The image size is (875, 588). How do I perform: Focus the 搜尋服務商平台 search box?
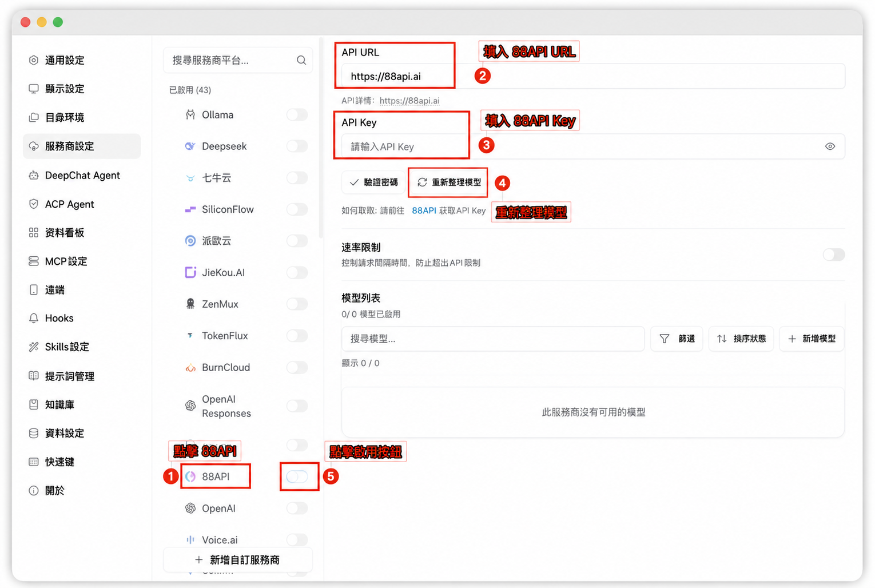238,60
